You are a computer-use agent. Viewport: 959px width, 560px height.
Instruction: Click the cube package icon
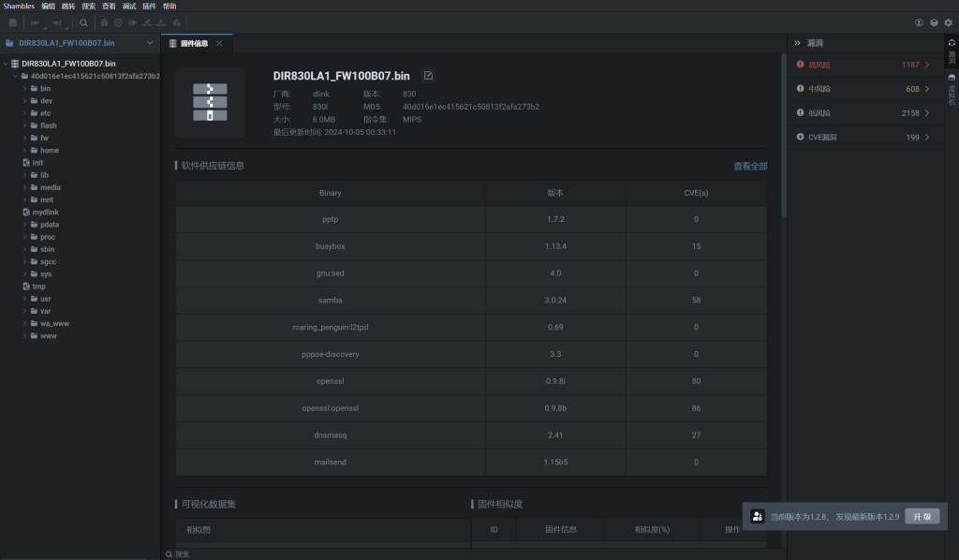[934, 22]
